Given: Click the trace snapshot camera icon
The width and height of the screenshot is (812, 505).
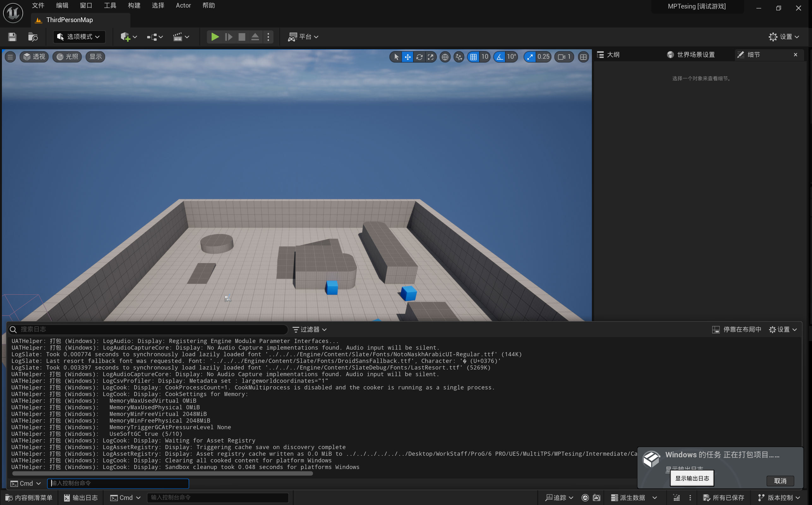Looking at the screenshot, I should click(597, 498).
